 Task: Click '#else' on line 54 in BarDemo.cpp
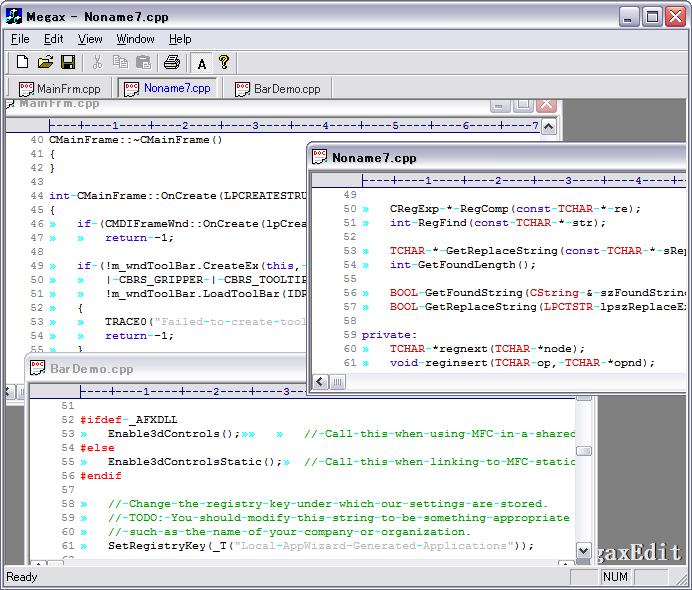(97, 447)
